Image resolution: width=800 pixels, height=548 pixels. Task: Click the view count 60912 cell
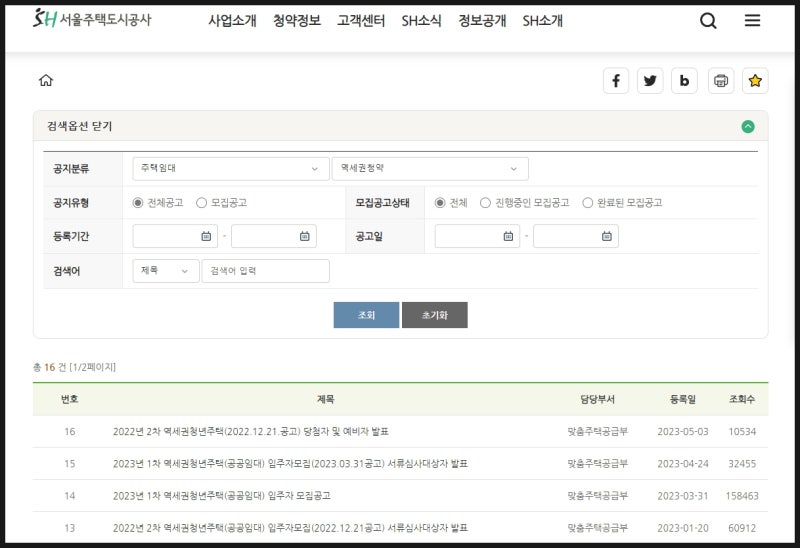coord(742,528)
